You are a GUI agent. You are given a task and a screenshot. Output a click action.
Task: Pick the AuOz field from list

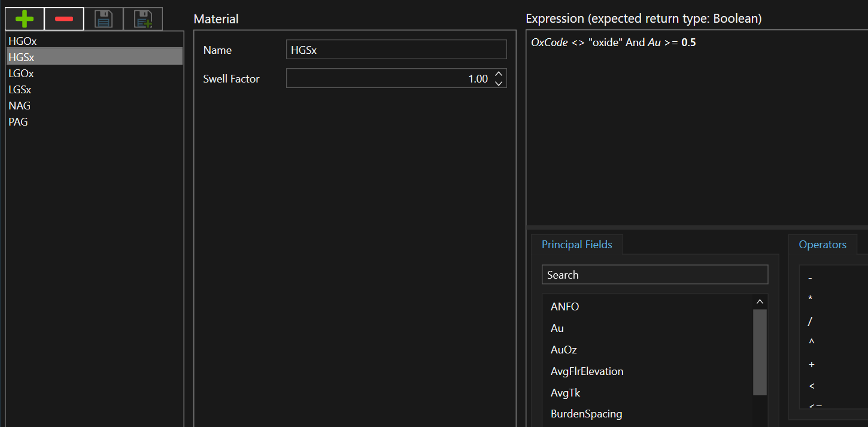pos(563,350)
